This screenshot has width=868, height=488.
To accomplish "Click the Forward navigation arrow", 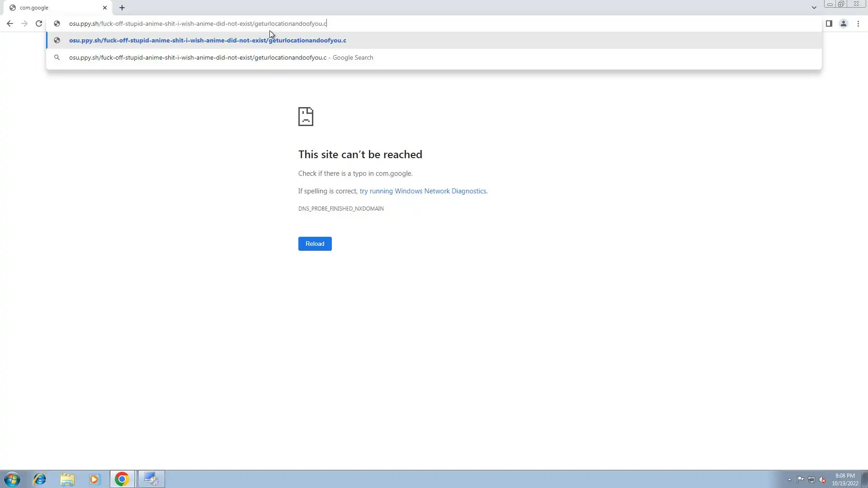I will pyautogui.click(x=24, y=23).
